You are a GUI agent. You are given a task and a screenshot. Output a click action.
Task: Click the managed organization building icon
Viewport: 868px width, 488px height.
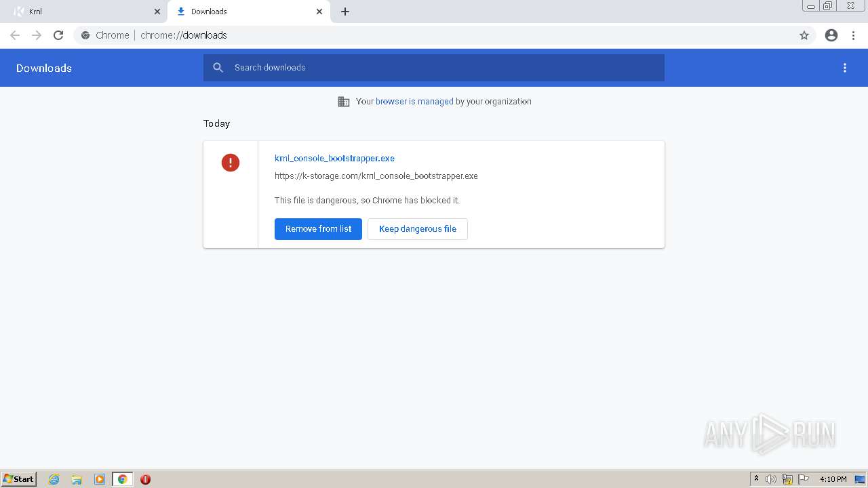(344, 102)
